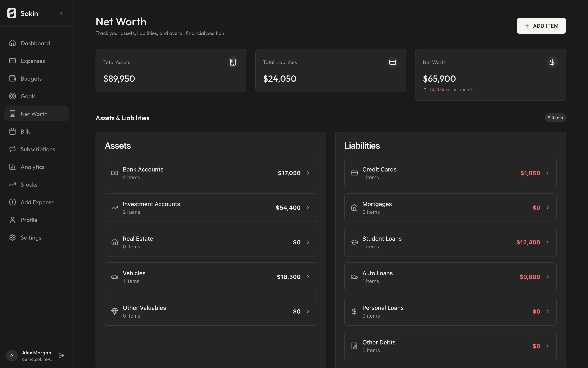Click the Investment Accounts trend icon

(115, 208)
